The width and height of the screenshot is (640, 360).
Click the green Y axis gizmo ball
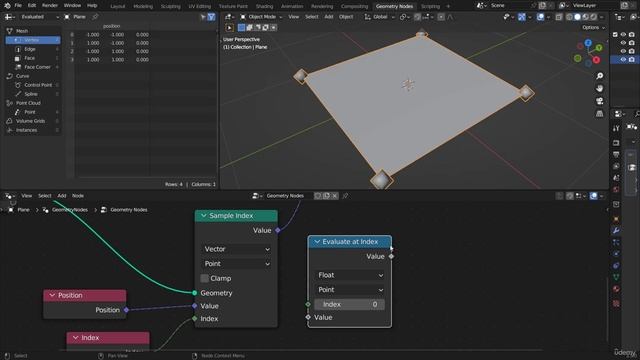click(x=599, y=48)
